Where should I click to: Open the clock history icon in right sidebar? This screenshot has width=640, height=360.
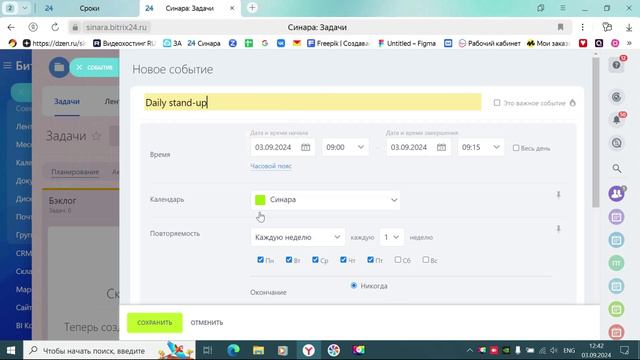point(616,143)
